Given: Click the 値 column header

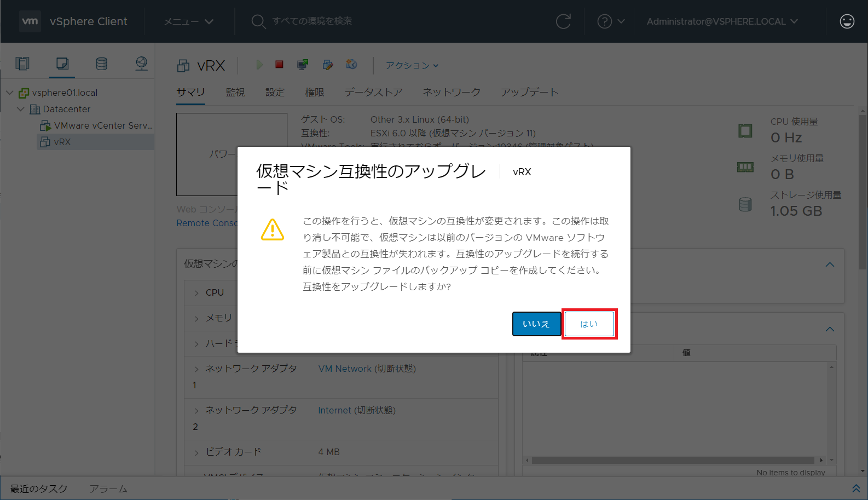Looking at the screenshot, I should tap(755, 353).
